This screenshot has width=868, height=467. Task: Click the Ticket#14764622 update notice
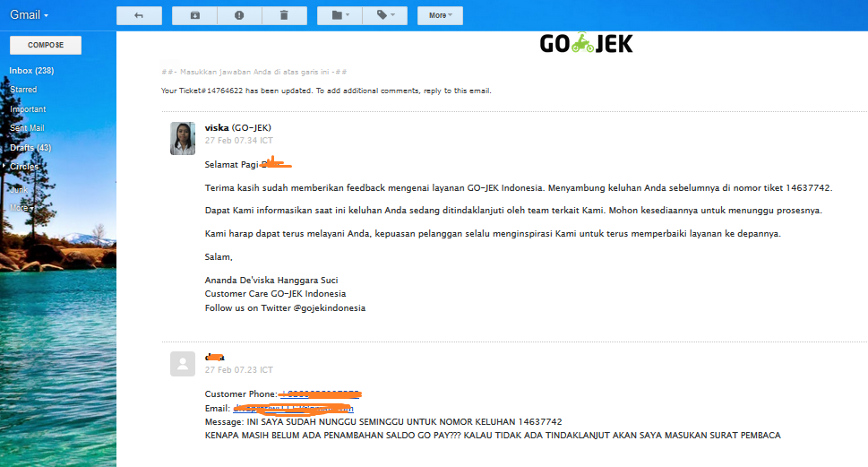coord(326,91)
